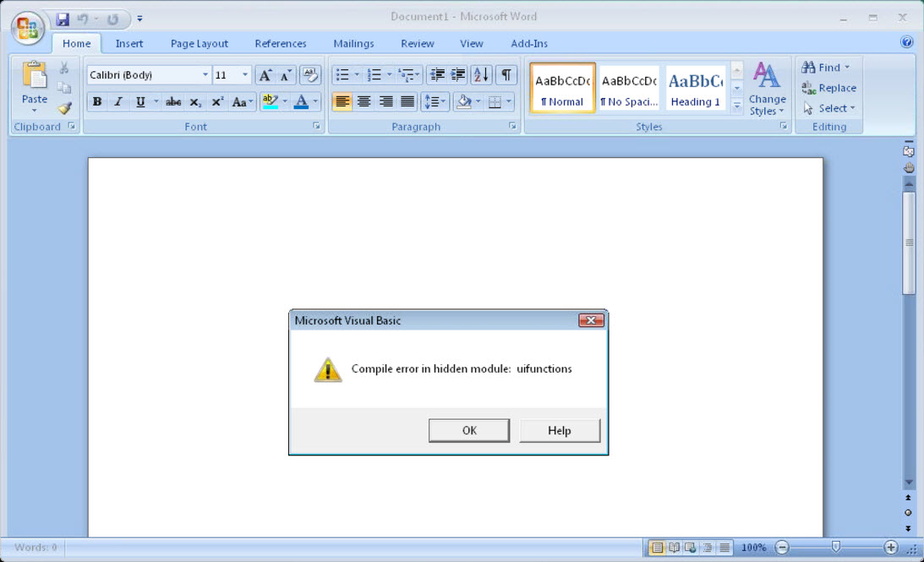
Task: Click OK in the compile error dialog
Action: pyautogui.click(x=469, y=431)
